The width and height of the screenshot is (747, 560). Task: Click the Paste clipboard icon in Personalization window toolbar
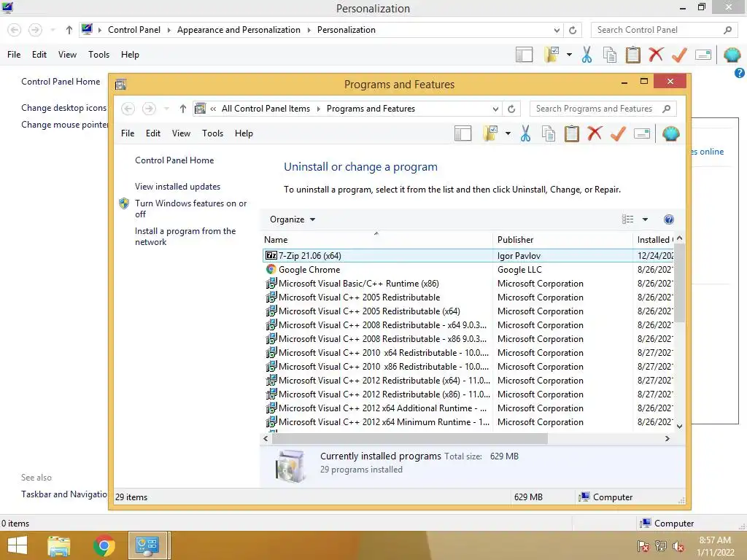pyautogui.click(x=633, y=55)
